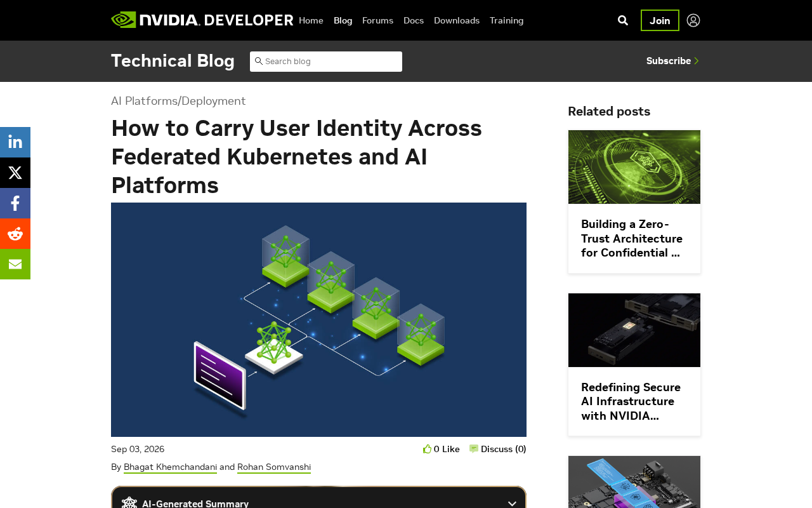Click the thumbs-up Like icon
The image size is (812, 508).
tap(427, 449)
